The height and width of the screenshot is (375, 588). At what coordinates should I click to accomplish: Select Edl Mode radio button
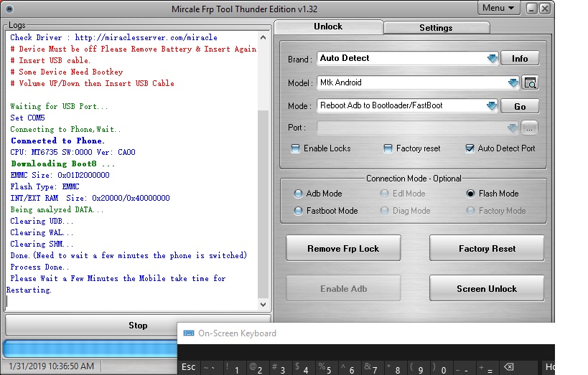[x=384, y=194]
